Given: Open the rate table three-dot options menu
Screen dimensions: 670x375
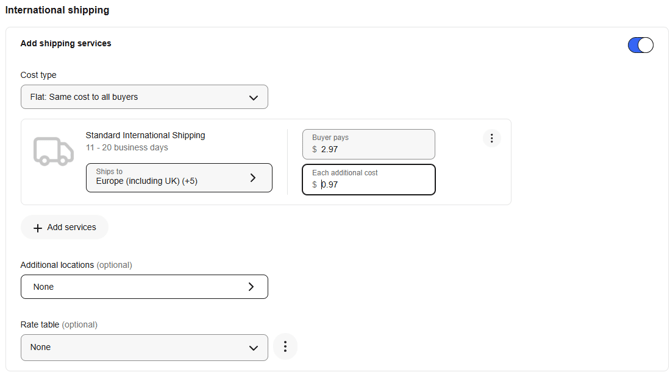Looking at the screenshot, I should 285,346.
